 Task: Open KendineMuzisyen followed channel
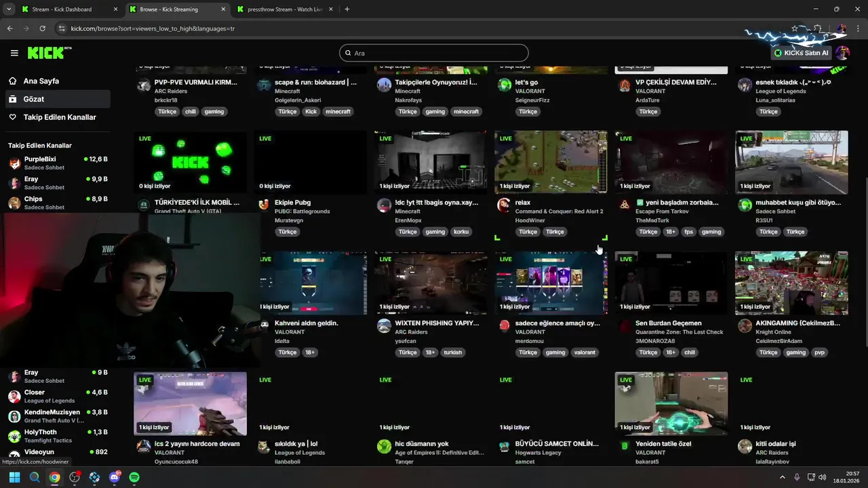pyautogui.click(x=58, y=415)
